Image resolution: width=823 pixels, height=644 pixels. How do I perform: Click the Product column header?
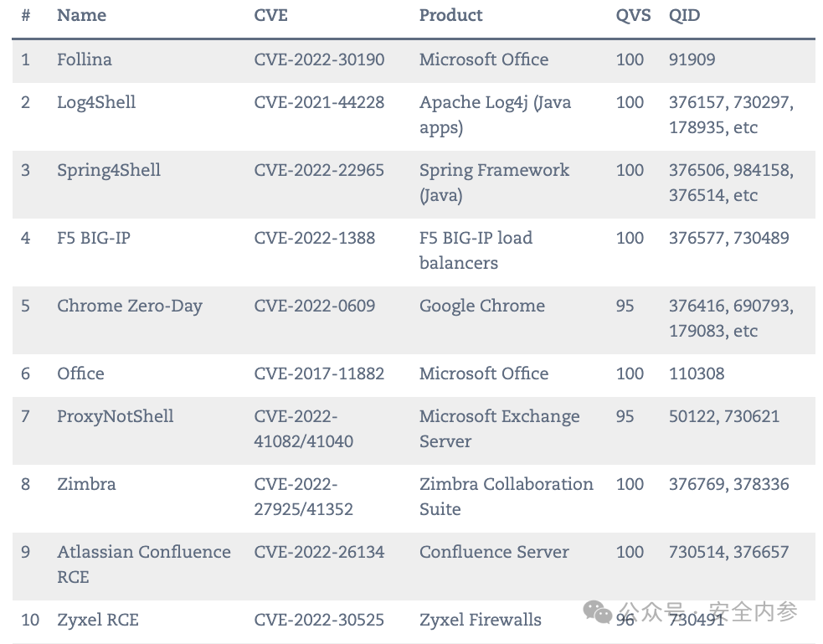coord(450,15)
